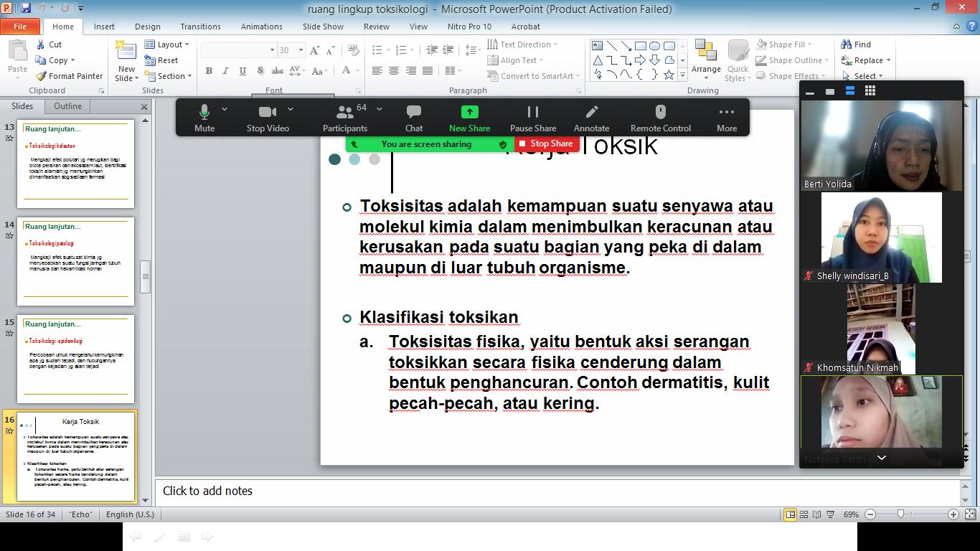Switch to the Animations ribbon tab
The image size is (980, 551).
click(x=261, y=27)
